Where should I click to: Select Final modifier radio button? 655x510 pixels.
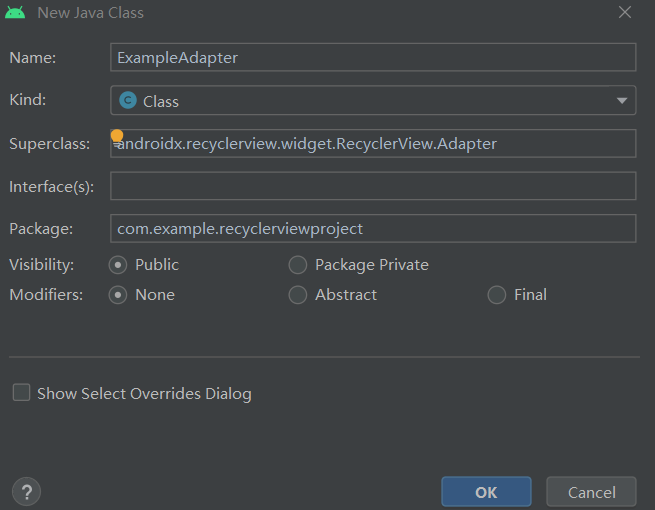497,295
